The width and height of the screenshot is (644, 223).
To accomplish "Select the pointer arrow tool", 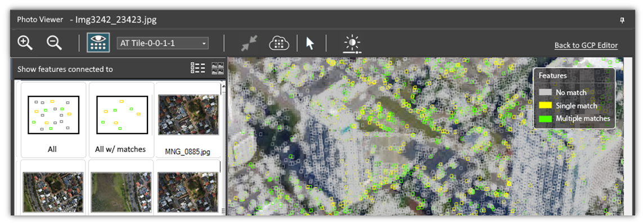I will (x=310, y=43).
